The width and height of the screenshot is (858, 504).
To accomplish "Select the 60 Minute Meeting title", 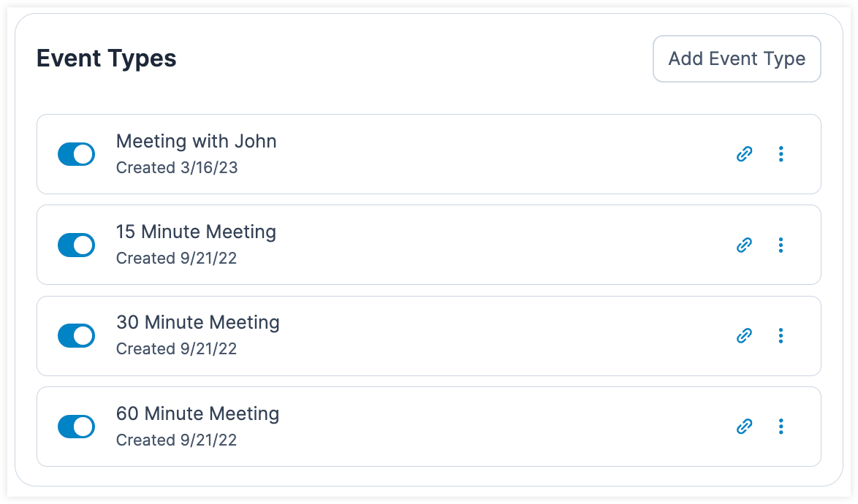I will (197, 414).
